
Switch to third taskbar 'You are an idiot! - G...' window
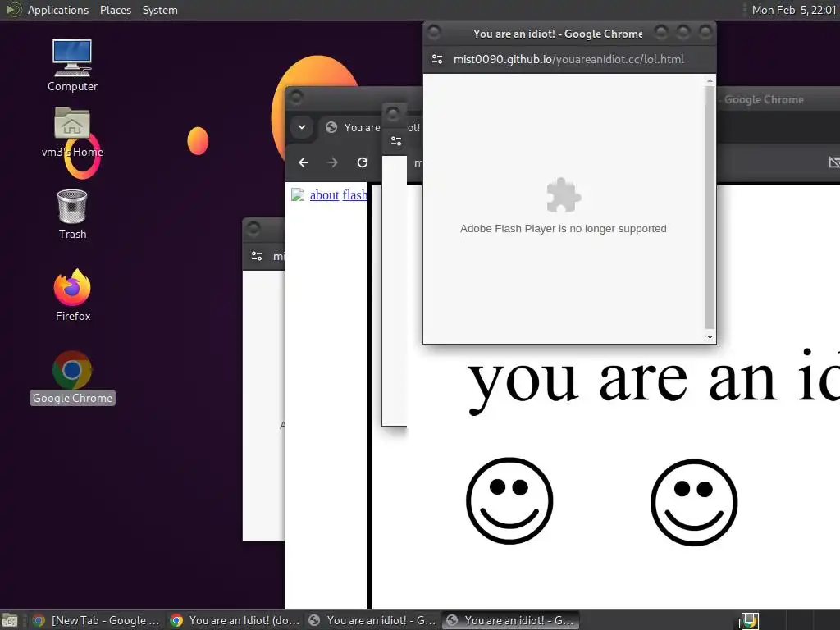point(373,620)
